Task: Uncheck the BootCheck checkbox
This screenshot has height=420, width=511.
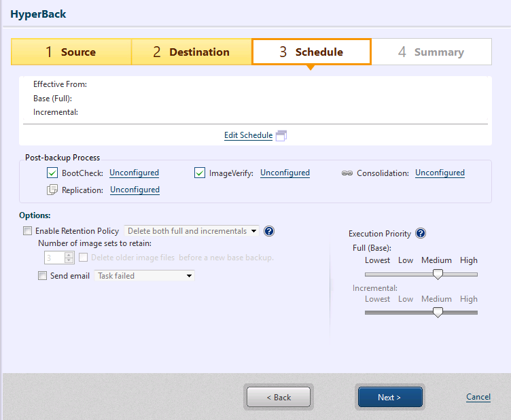Action: click(52, 173)
